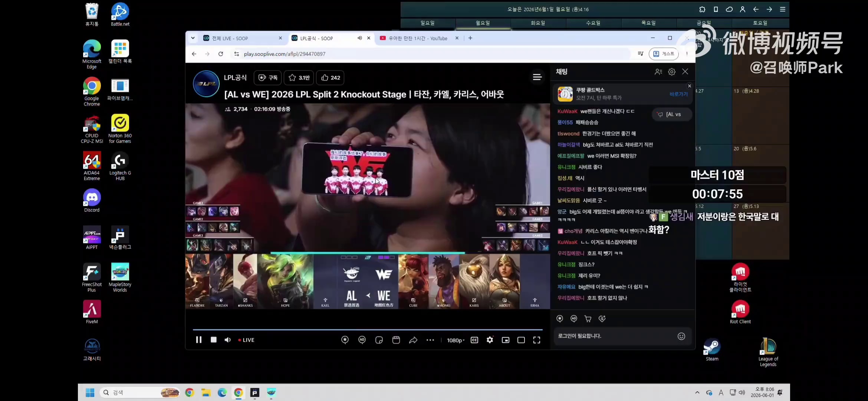Enter fullscreen video mode
868x401 pixels.
pos(537,340)
